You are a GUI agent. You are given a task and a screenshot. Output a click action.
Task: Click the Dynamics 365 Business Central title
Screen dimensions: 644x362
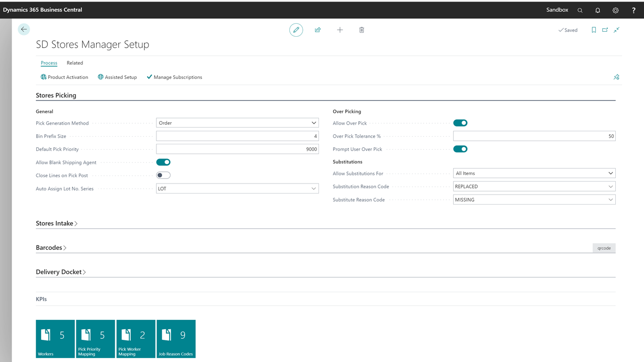[43, 10]
